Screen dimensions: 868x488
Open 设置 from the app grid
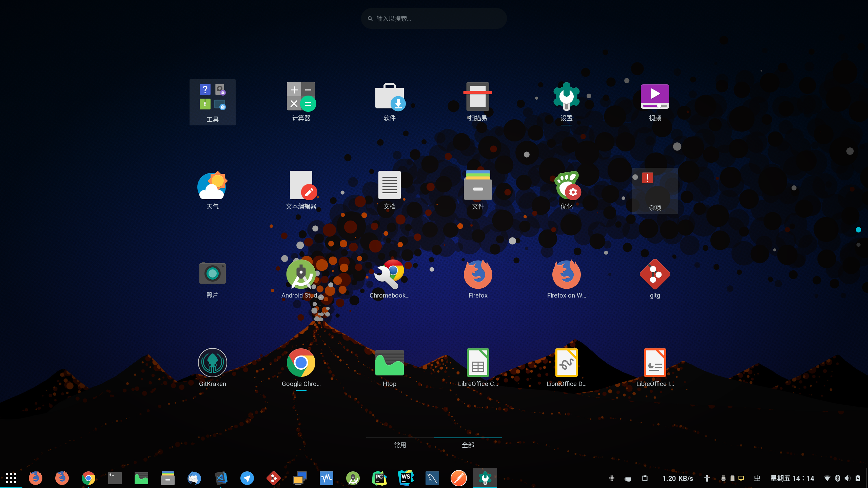[x=567, y=102]
